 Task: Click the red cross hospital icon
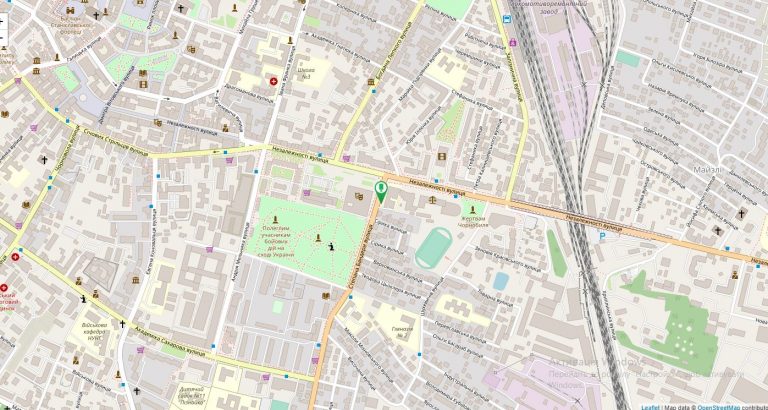coord(273,81)
